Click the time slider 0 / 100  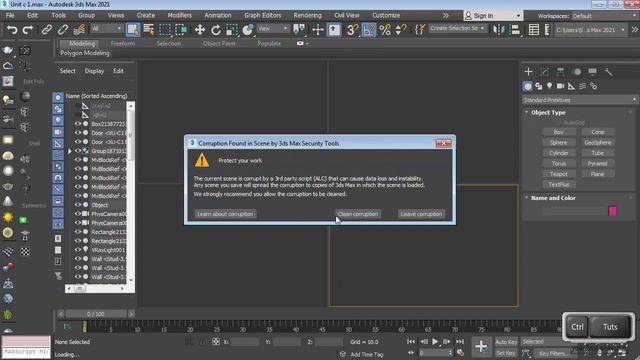tap(96, 314)
